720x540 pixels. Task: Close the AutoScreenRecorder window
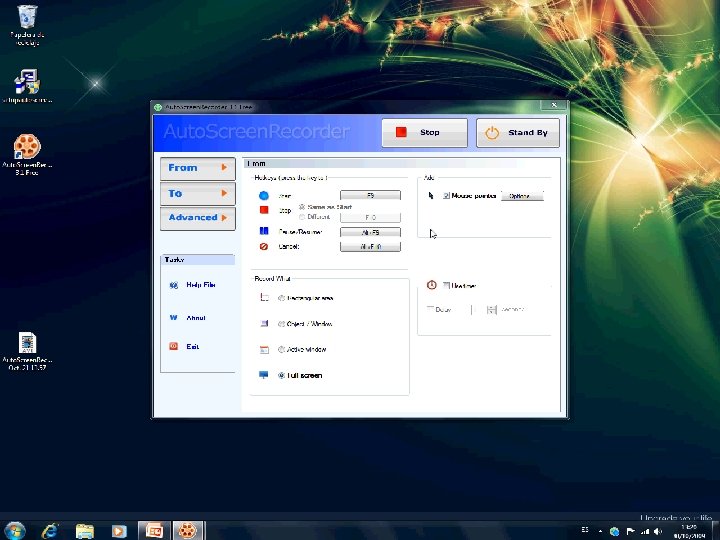point(554,105)
